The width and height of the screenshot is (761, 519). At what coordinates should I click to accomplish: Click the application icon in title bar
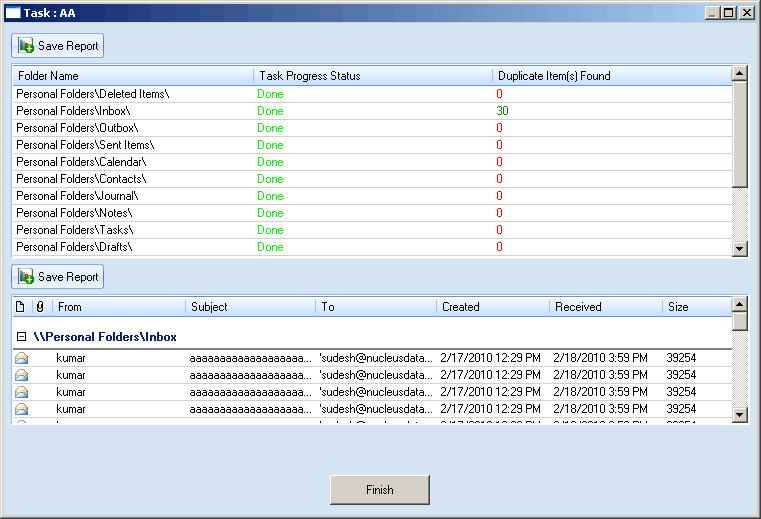click(x=13, y=13)
